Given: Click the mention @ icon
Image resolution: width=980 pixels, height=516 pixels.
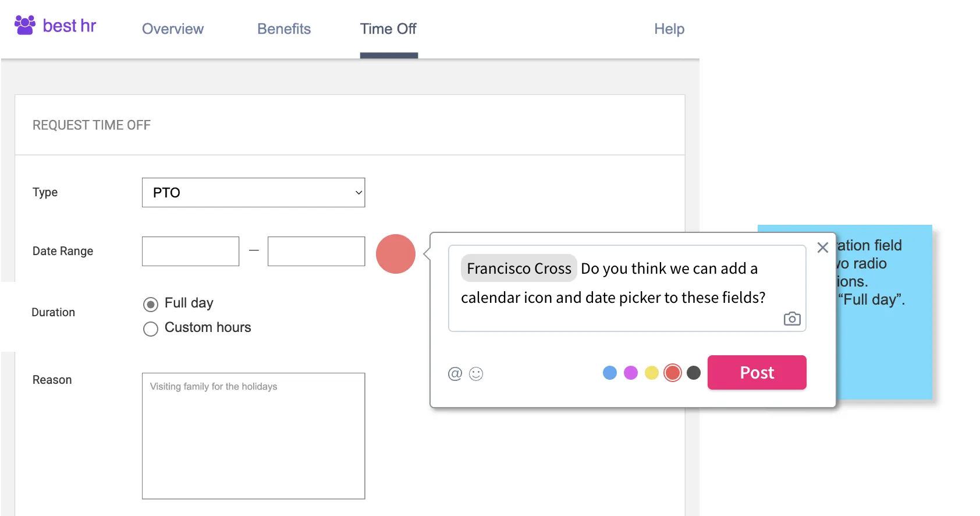Looking at the screenshot, I should 455,374.
